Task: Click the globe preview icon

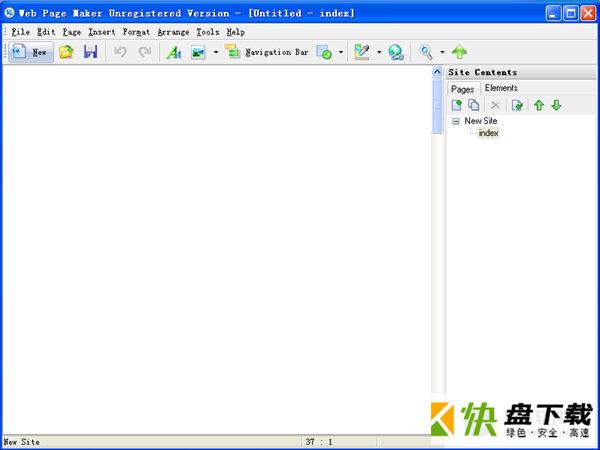Action: pyautogui.click(x=396, y=52)
